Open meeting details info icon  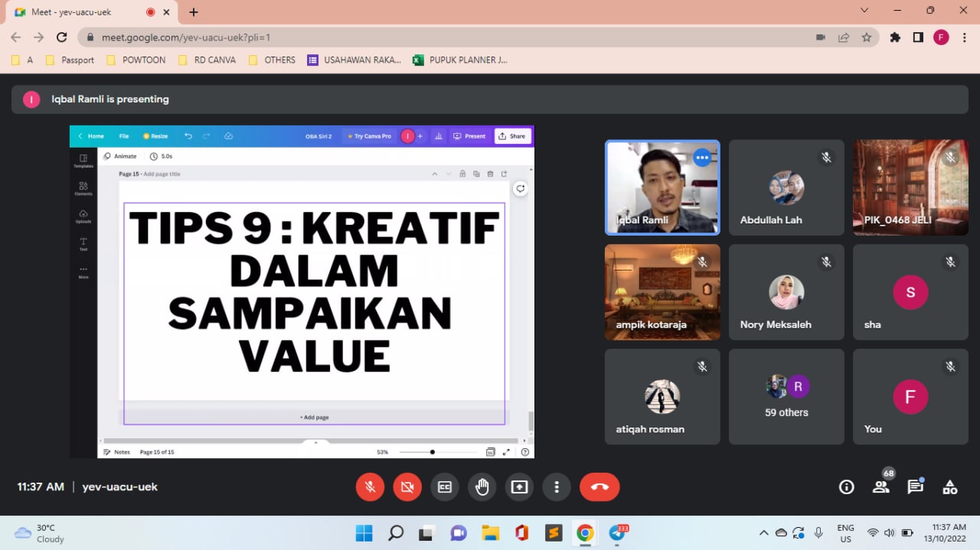pyautogui.click(x=846, y=487)
